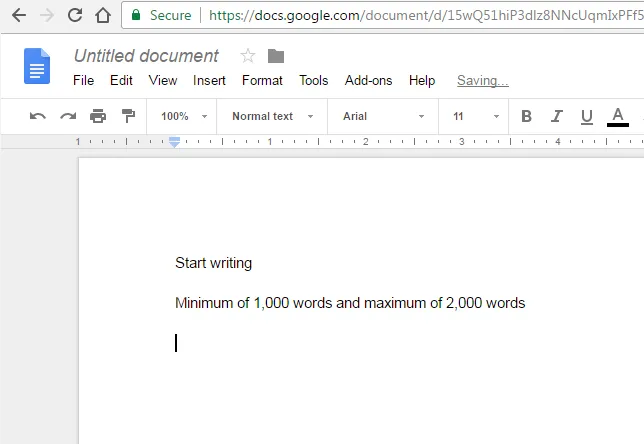
Task: Toggle bold formatting
Action: pyautogui.click(x=526, y=116)
